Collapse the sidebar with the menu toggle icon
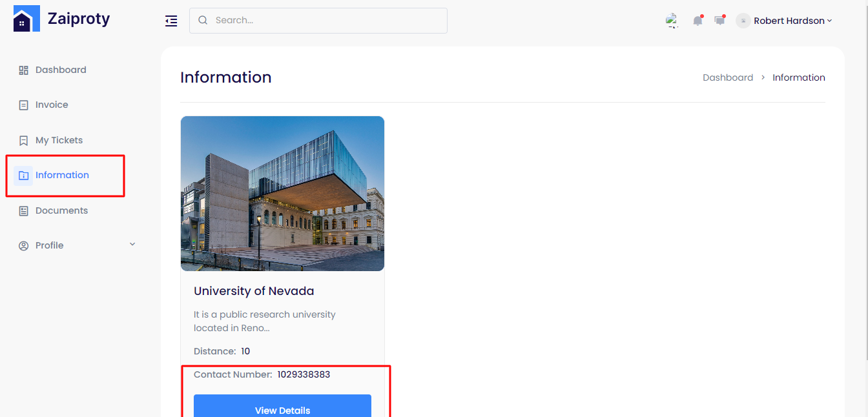 point(171,21)
